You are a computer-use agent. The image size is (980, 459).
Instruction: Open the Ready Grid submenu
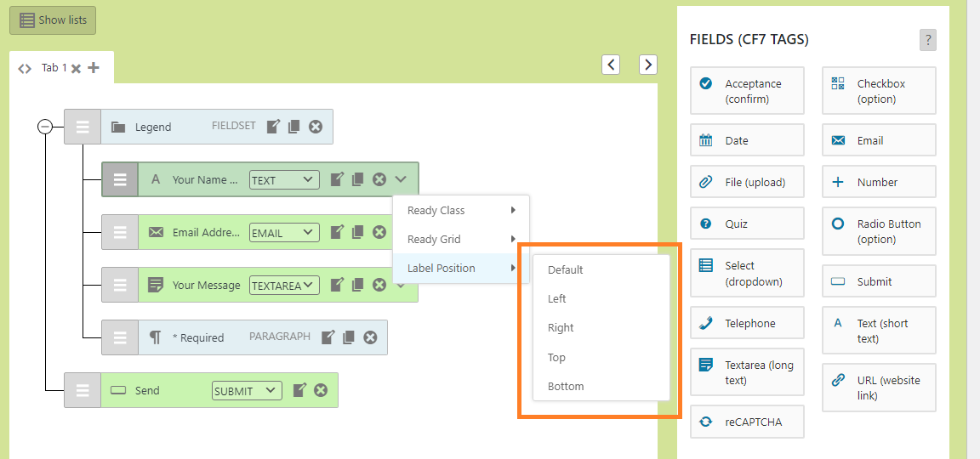click(460, 240)
